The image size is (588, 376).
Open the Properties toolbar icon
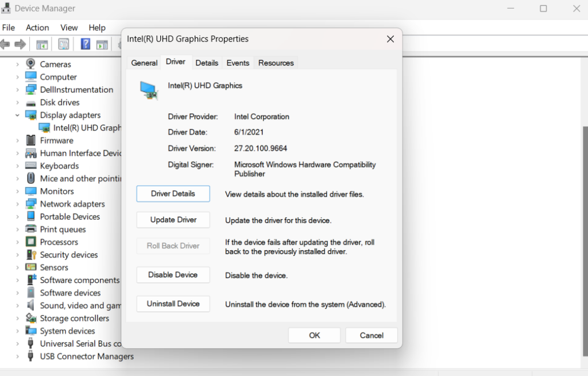pos(63,44)
